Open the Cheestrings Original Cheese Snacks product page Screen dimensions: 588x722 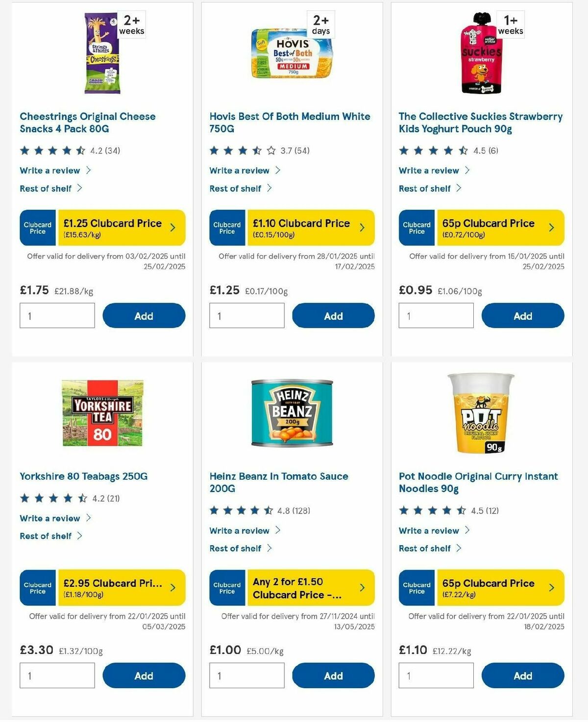87,122
